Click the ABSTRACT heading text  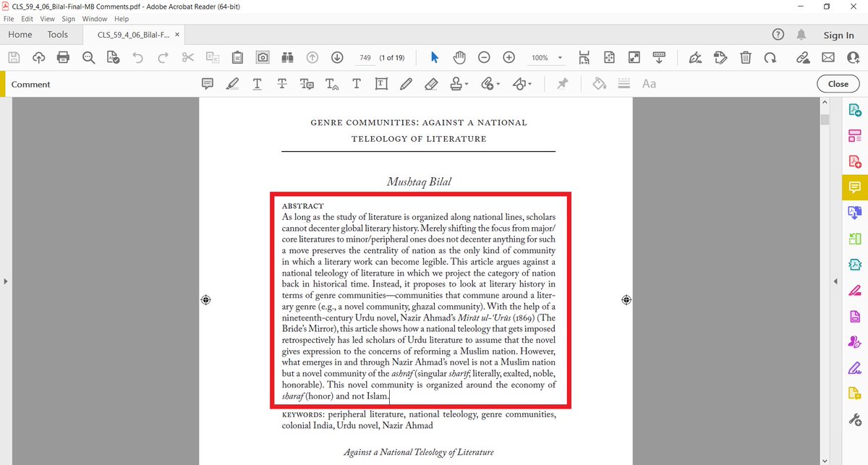coord(303,206)
